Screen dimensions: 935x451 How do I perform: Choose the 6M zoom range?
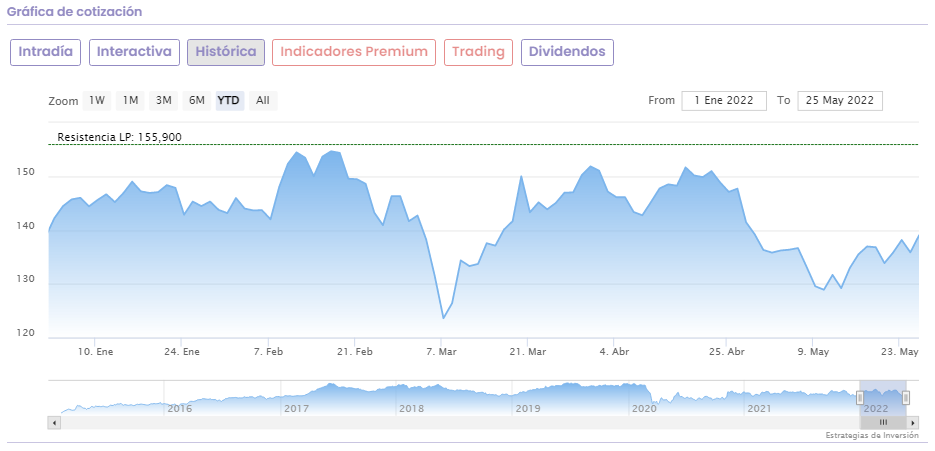click(x=197, y=100)
